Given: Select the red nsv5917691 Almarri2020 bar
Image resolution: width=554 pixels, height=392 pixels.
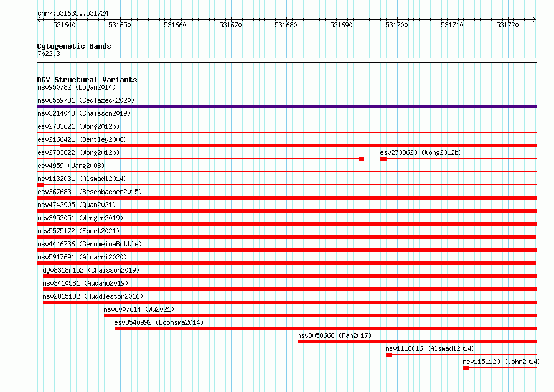Looking at the screenshot, I should point(286,263).
